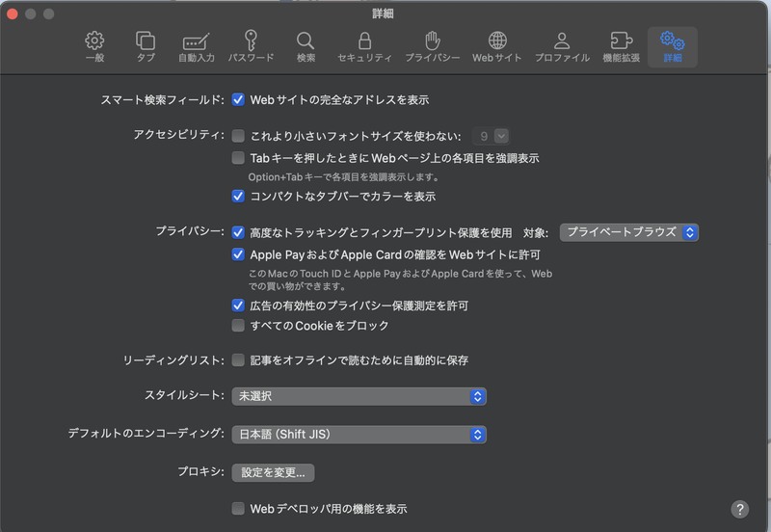
Task: Expand the スタイルシート 未選択 dropdown
Action: tap(359, 396)
